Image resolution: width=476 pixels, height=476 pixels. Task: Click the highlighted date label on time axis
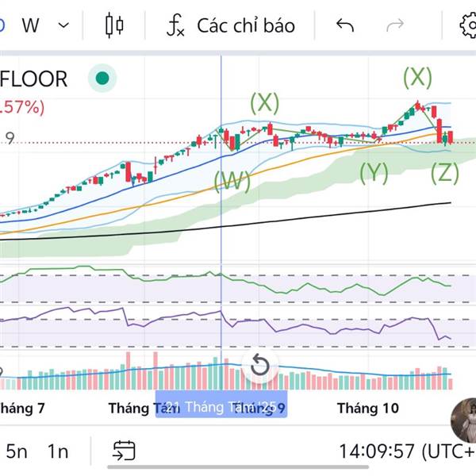click(221, 409)
